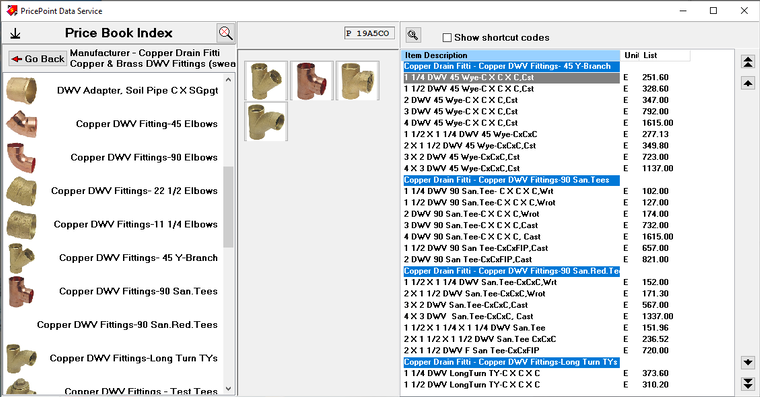
Task: Jump to top of item list with double-up arrow
Action: tap(748, 62)
